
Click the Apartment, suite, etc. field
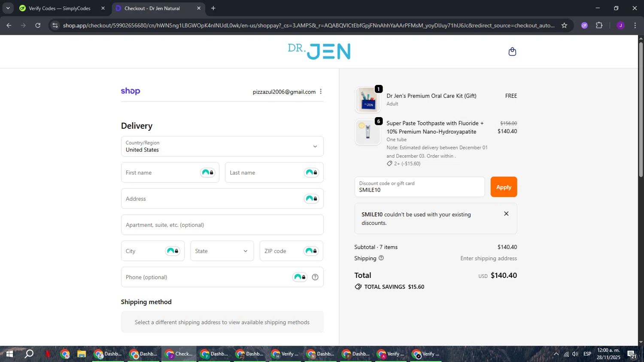pos(222,225)
